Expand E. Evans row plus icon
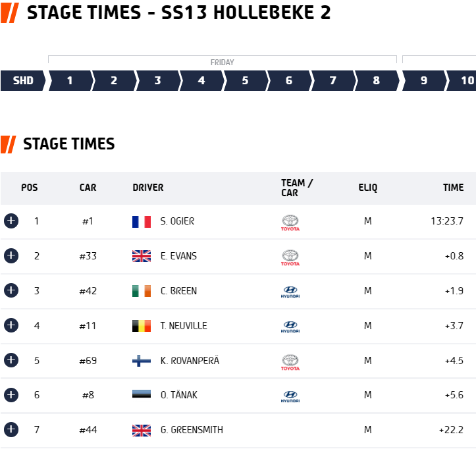Screen dimensions: 476x451 [11, 255]
